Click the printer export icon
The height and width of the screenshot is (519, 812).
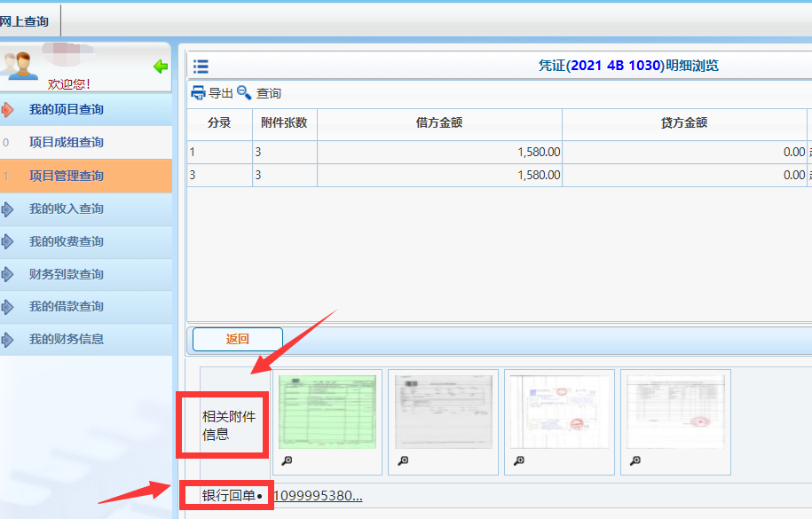[199, 93]
